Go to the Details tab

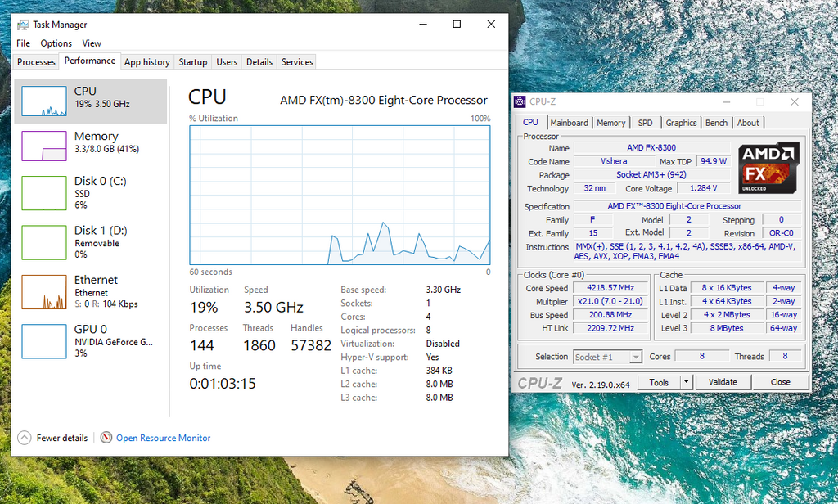pyautogui.click(x=259, y=62)
